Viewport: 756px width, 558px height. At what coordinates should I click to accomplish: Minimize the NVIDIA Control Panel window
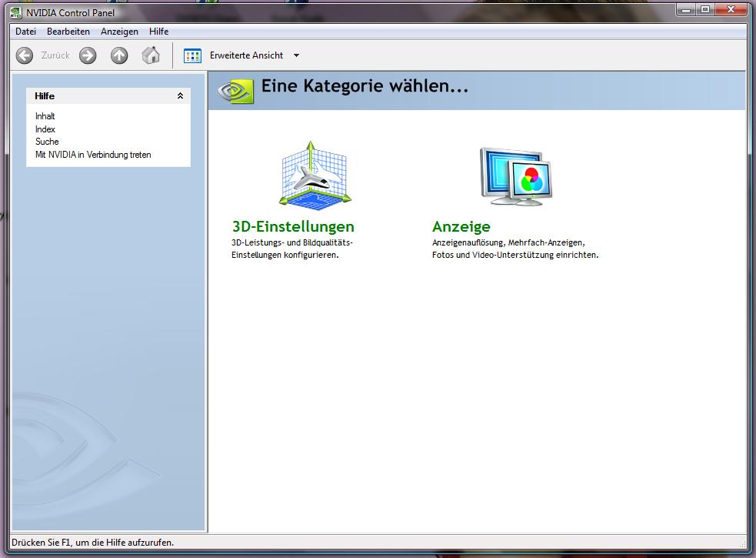pos(685,9)
